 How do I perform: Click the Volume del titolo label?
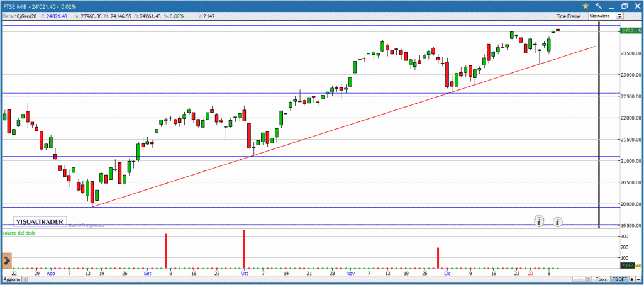point(19,233)
